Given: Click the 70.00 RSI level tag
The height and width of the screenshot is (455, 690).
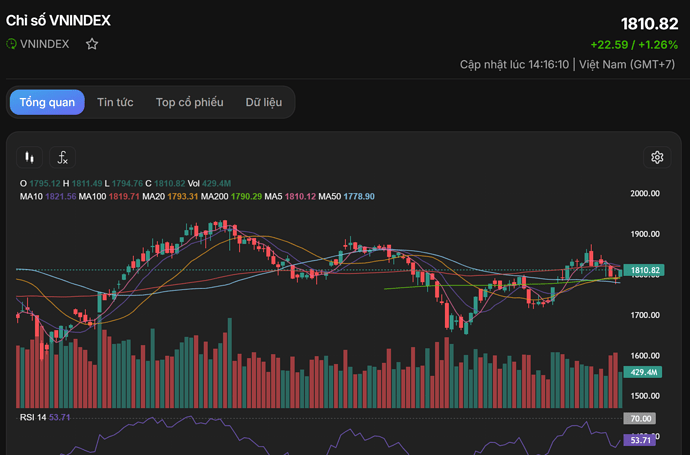Looking at the screenshot, I should [x=640, y=418].
